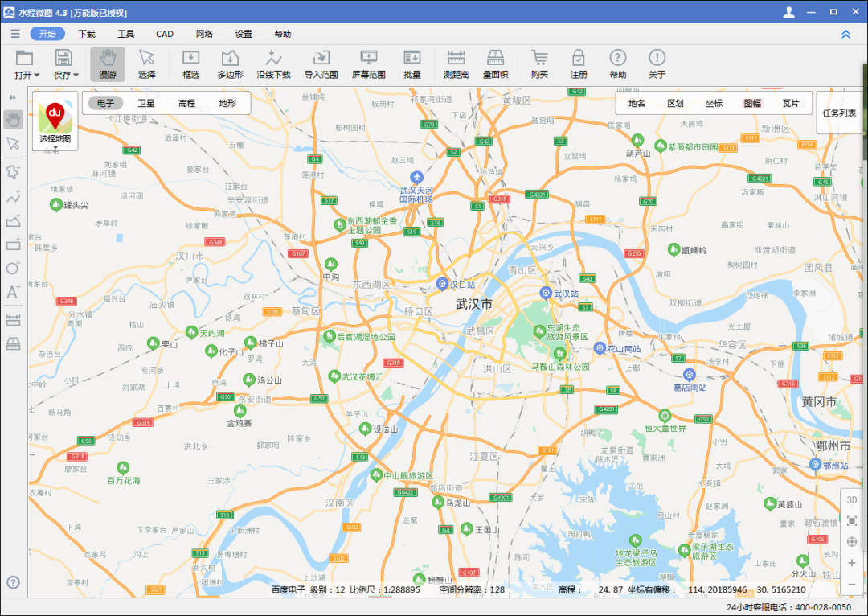Click the user account icon in title bar
868x616 pixels.
789,12
